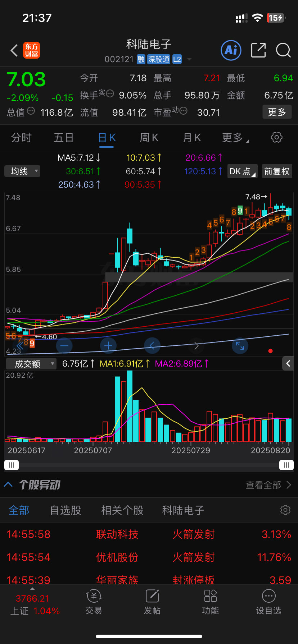Select 全部 filter tab

coord(19,510)
